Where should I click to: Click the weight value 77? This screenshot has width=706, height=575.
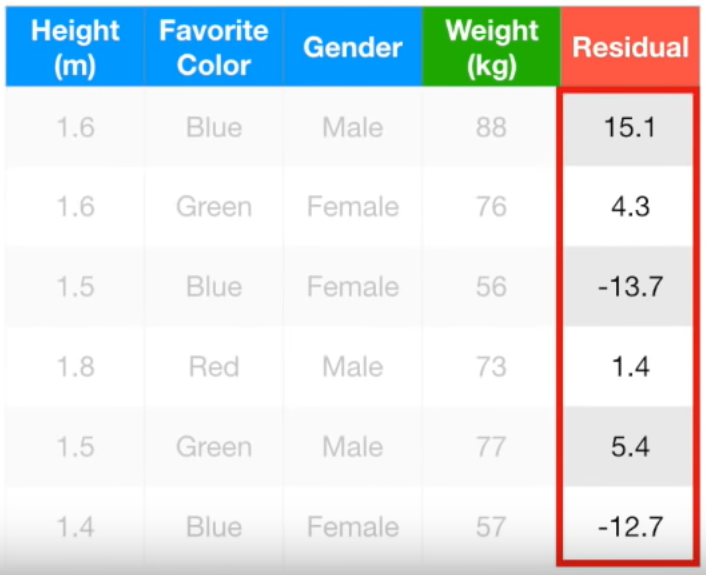coord(491,446)
